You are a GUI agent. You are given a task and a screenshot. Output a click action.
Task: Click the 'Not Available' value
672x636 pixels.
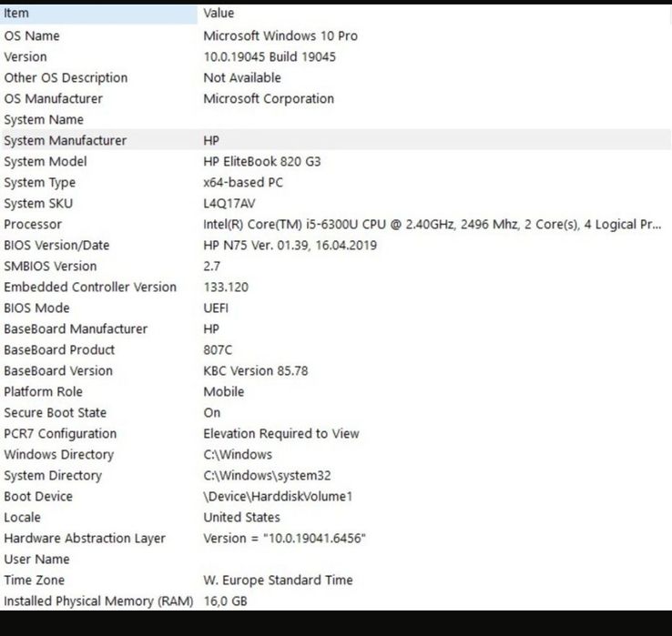[x=242, y=78]
